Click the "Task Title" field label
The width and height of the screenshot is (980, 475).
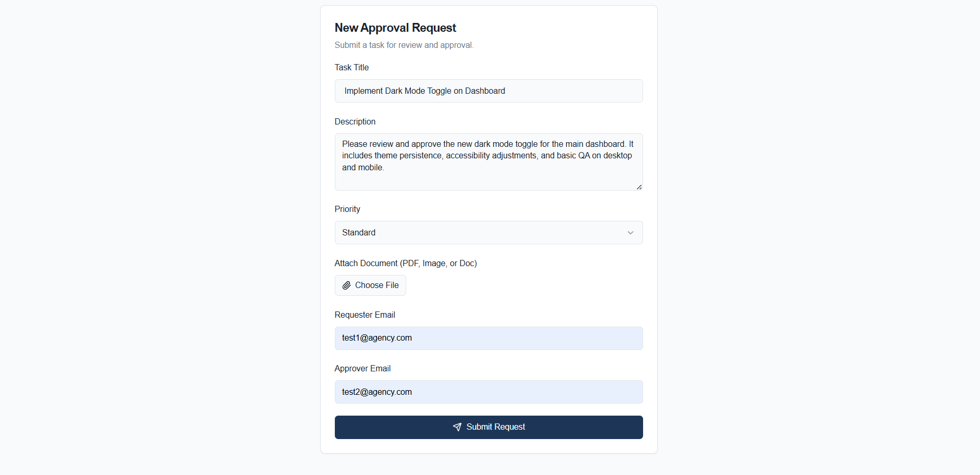[351, 68]
